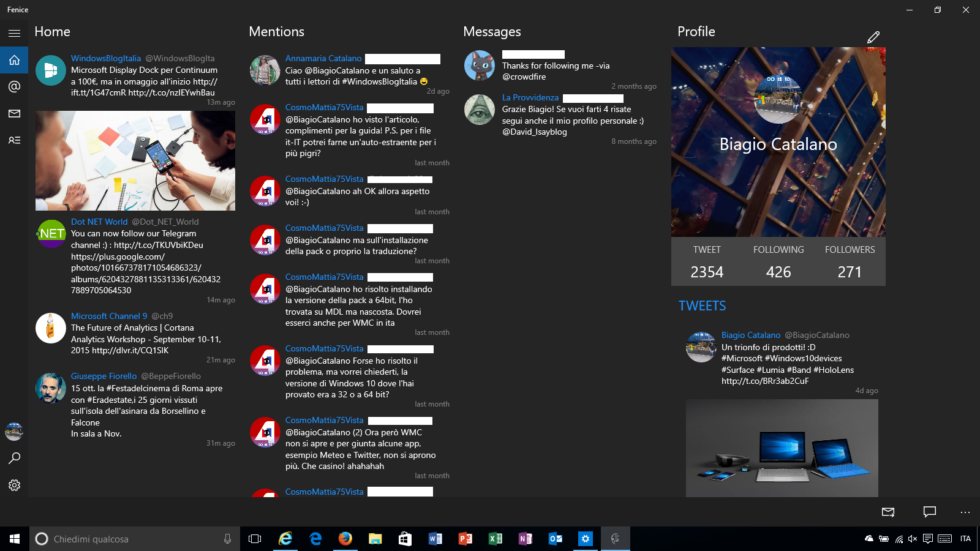Click the Giuseppe Fiorello avatar

point(51,388)
